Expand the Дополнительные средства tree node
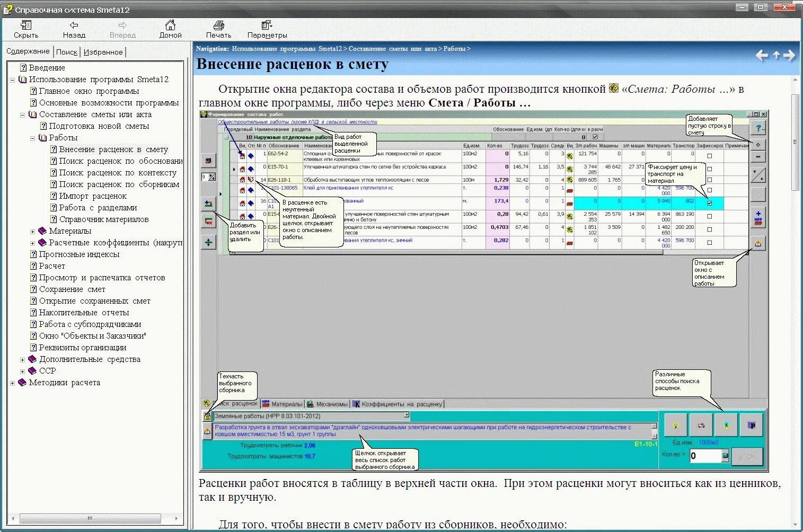This screenshot has width=803, height=532. pyautogui.click(x=22, y=360)
